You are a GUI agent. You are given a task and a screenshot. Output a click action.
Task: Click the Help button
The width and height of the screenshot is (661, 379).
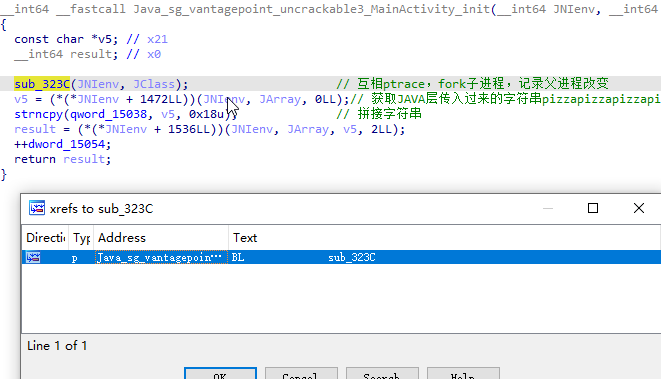(463, 374)
